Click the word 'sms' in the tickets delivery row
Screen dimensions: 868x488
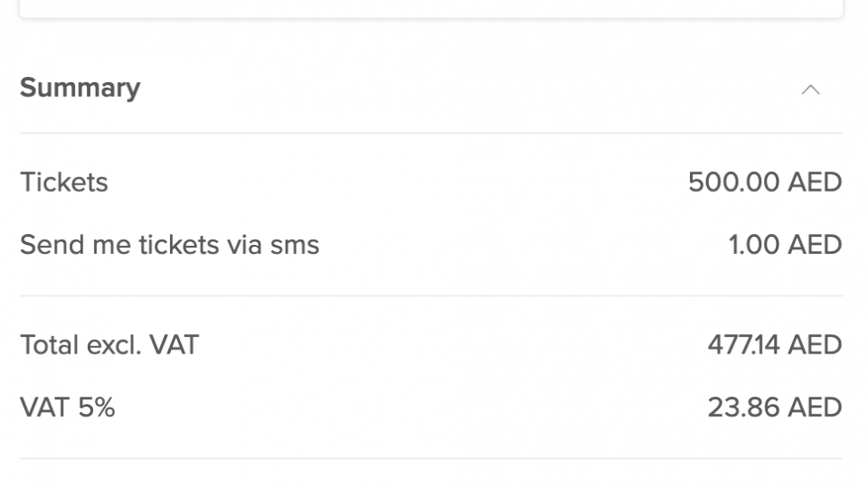(295, 245)
